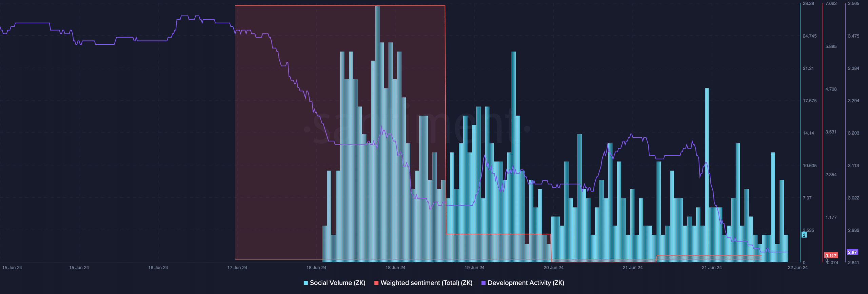
Task: Click the 16 Jun 24 date label
Action: [x=158, y=268]
